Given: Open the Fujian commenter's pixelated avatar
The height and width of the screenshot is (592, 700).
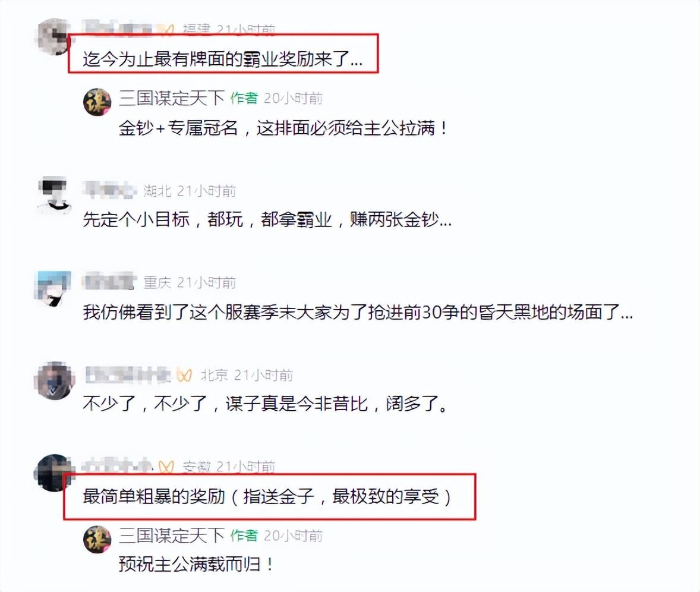Looking at the screenshot, I should coord(53,37).
